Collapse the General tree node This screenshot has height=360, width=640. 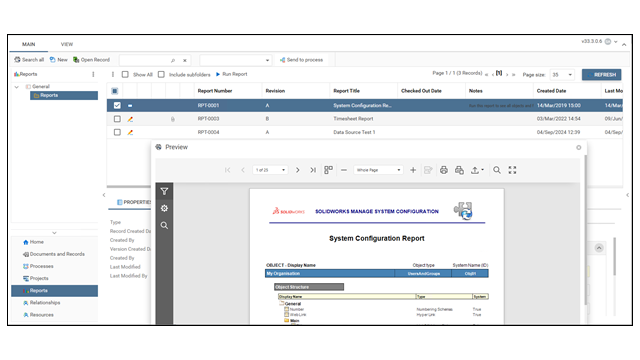tap(17, 87)
